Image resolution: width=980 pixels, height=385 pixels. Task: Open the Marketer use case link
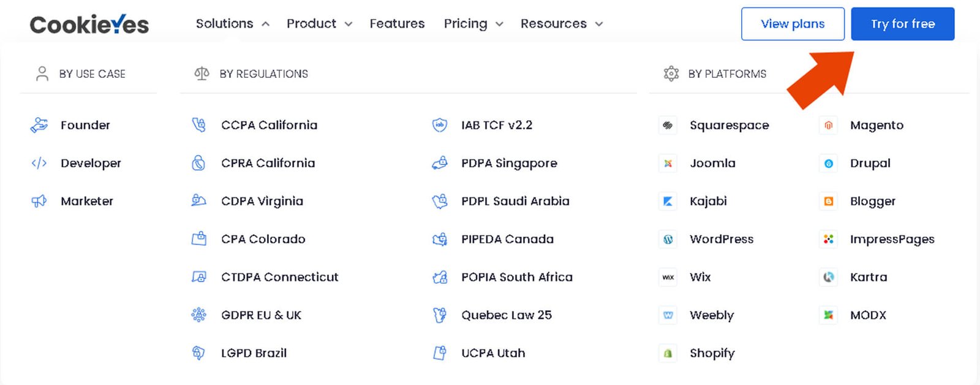(87, 201)
